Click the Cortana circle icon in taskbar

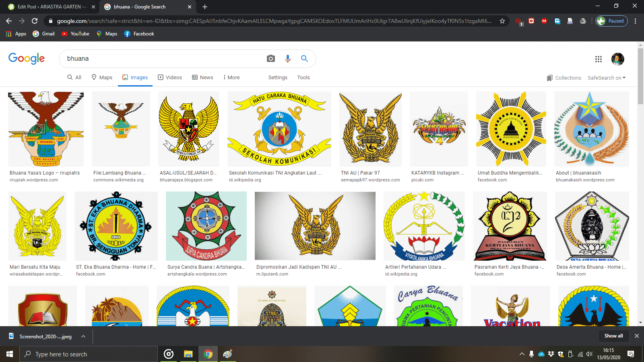(169, 354)
